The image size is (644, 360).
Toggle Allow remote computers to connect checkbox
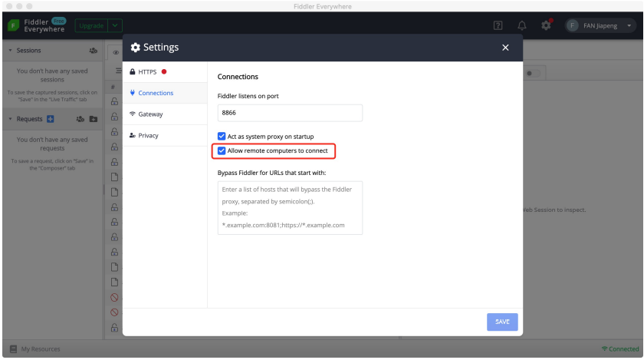point(222,150)
